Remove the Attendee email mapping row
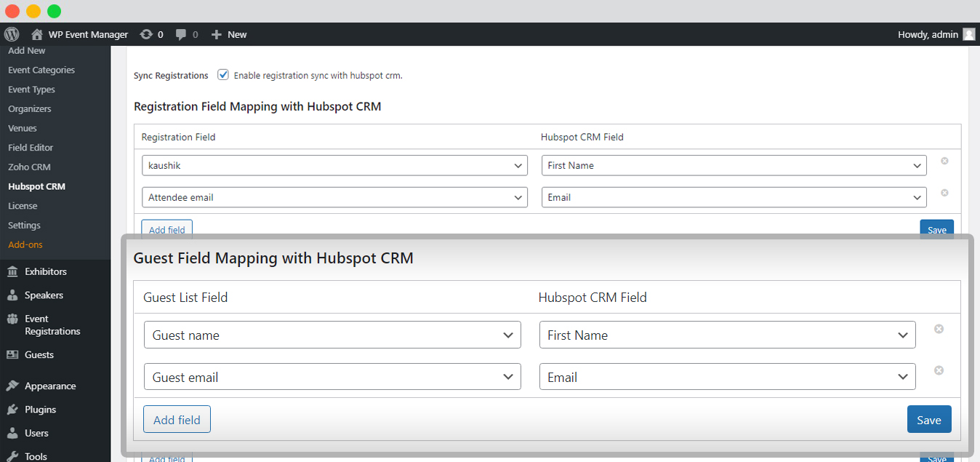Screen dimensions: 980x462 pyautogui.click(x=944, y=193)
